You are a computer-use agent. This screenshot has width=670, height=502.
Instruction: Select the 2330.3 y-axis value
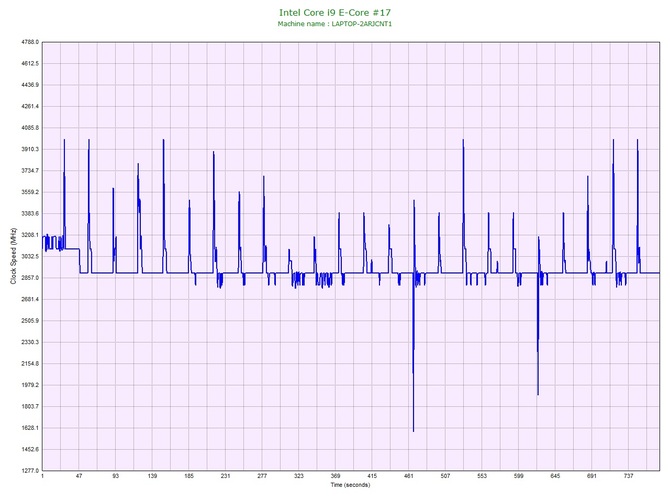[x=29, y=342]
